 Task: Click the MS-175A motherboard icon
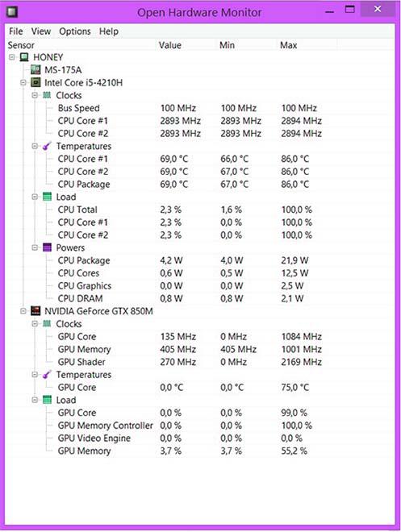[36, 70]
